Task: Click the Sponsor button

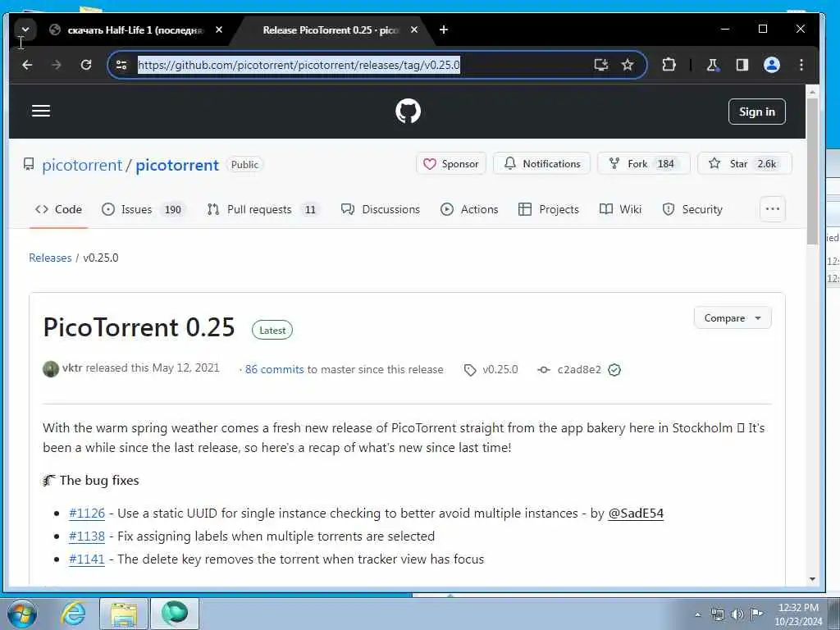Action: (451, 163)
